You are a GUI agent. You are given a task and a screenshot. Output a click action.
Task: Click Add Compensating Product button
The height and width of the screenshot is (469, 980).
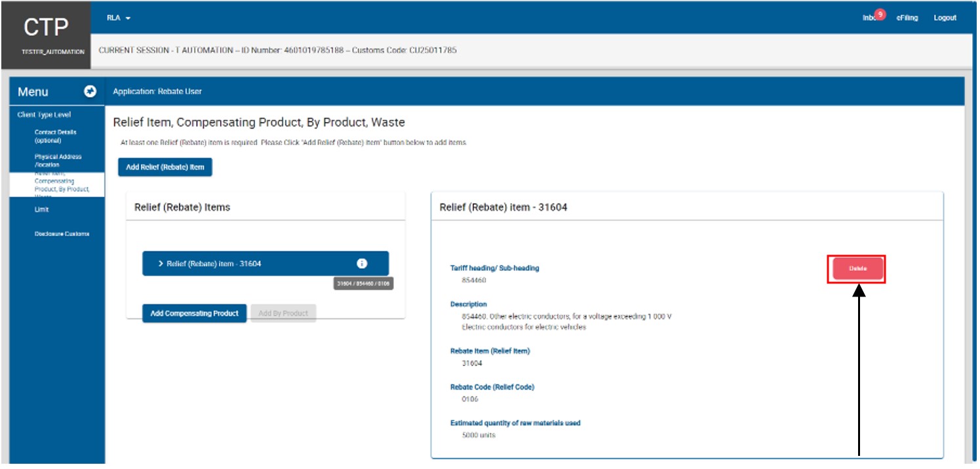[195, 314]
